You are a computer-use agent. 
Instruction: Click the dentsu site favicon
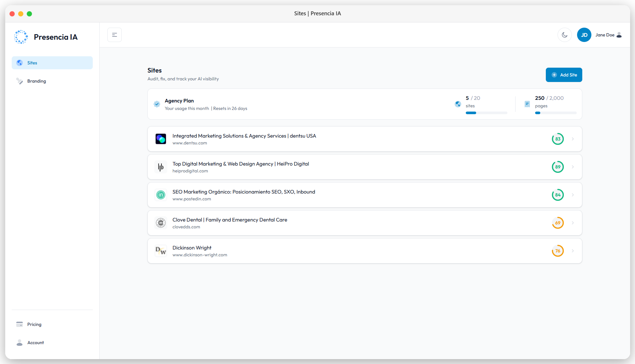(x=161, y=139)
